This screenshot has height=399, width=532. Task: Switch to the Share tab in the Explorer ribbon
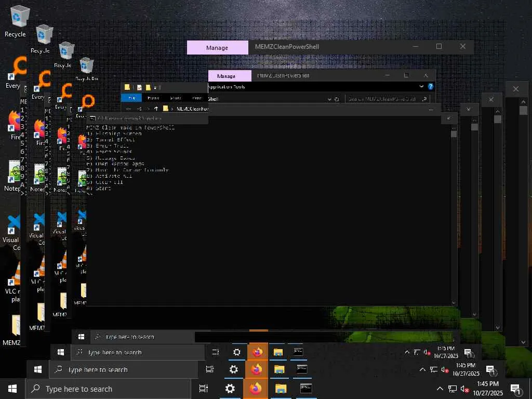point(176,98)
